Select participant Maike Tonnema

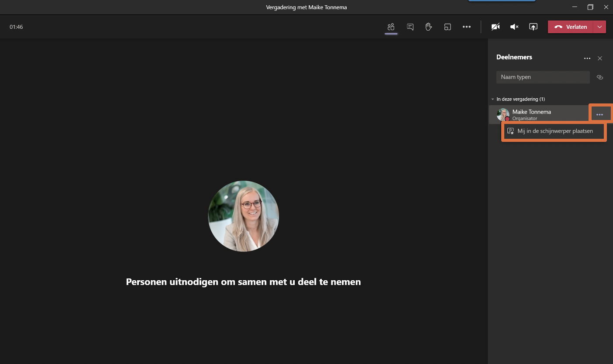(x=540, y=115)
